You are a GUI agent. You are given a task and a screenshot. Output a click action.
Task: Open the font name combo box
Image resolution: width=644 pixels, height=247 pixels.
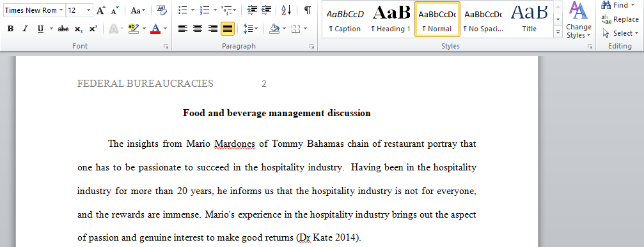pyautogui.click(x=34, y=10)
